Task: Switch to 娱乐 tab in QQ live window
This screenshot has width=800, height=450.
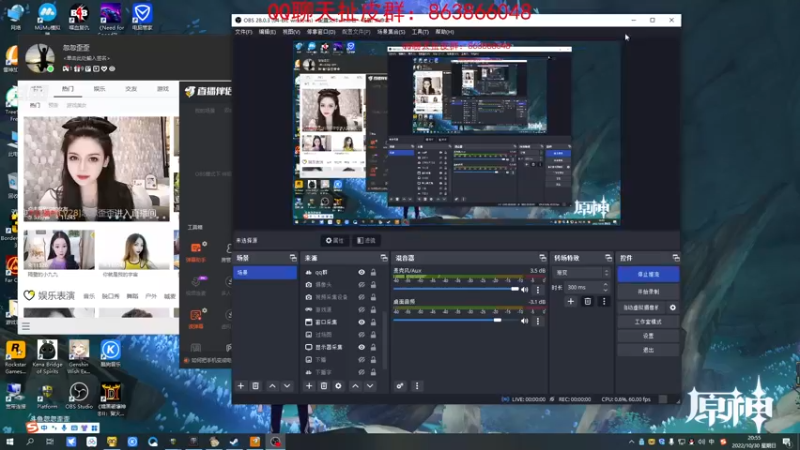Action: pyautogui.click(x=99, y=89)
